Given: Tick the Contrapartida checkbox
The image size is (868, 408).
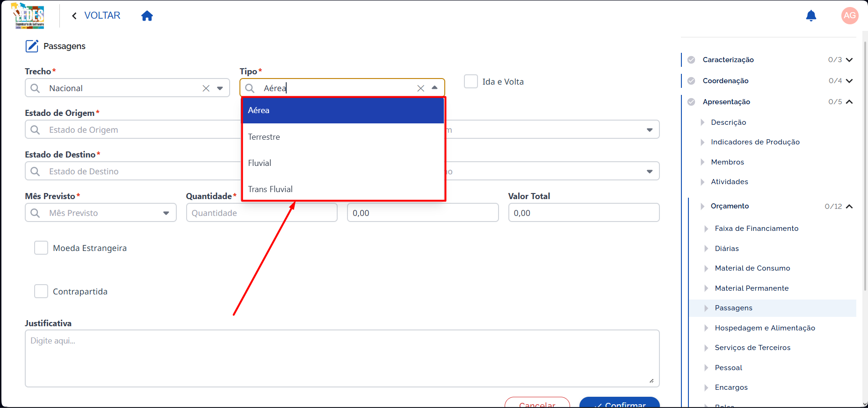Looking at the screenshot, I should pos(41,291).
